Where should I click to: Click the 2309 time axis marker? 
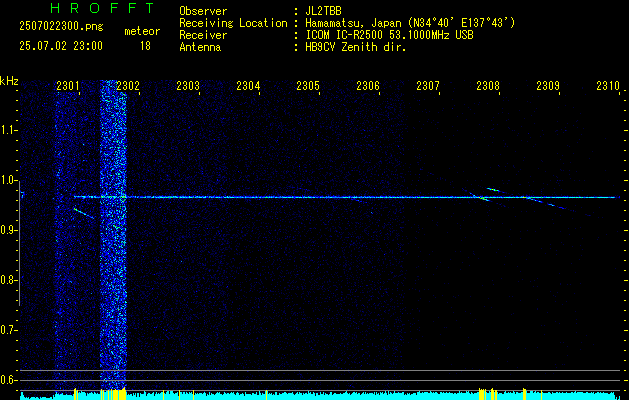(548, 85)
